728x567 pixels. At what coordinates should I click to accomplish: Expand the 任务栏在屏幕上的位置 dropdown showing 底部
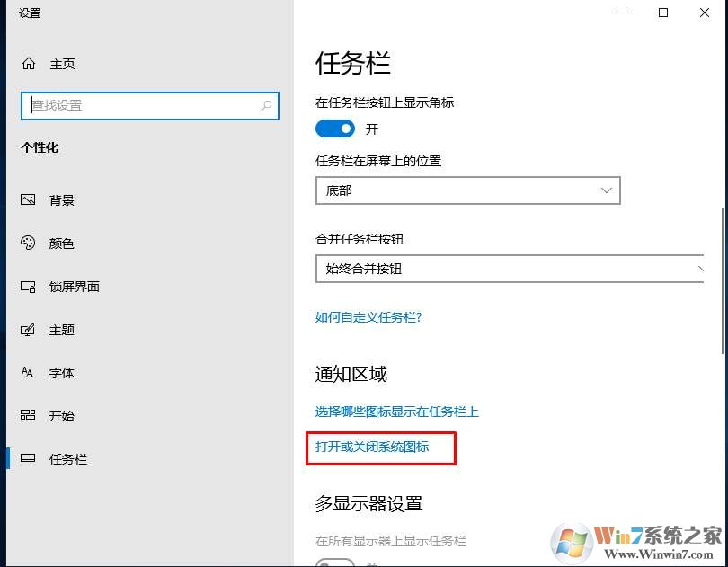468,190
